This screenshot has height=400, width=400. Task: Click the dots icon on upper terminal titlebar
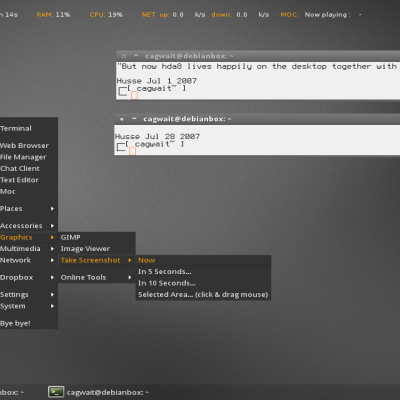click(x=124, y=56)
